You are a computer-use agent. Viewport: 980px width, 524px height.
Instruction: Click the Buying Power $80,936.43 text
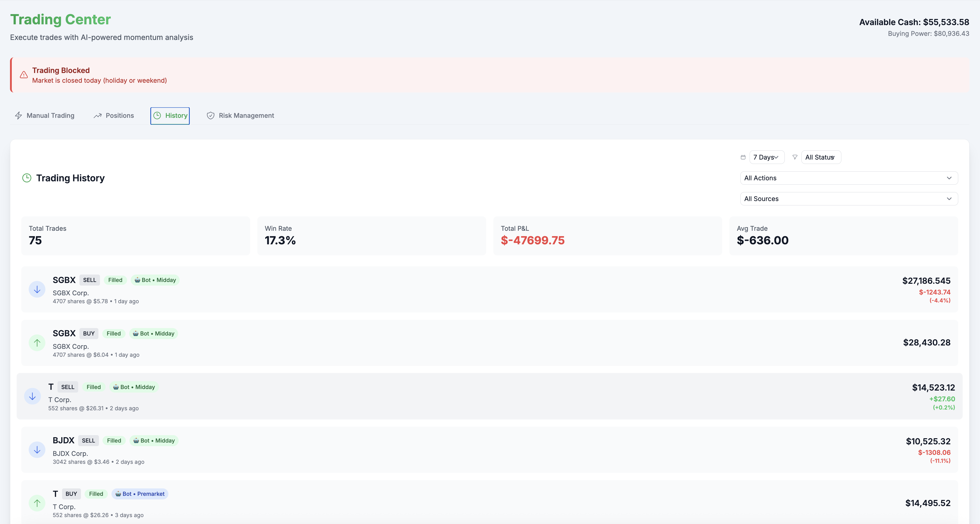(x=929, y=34)
